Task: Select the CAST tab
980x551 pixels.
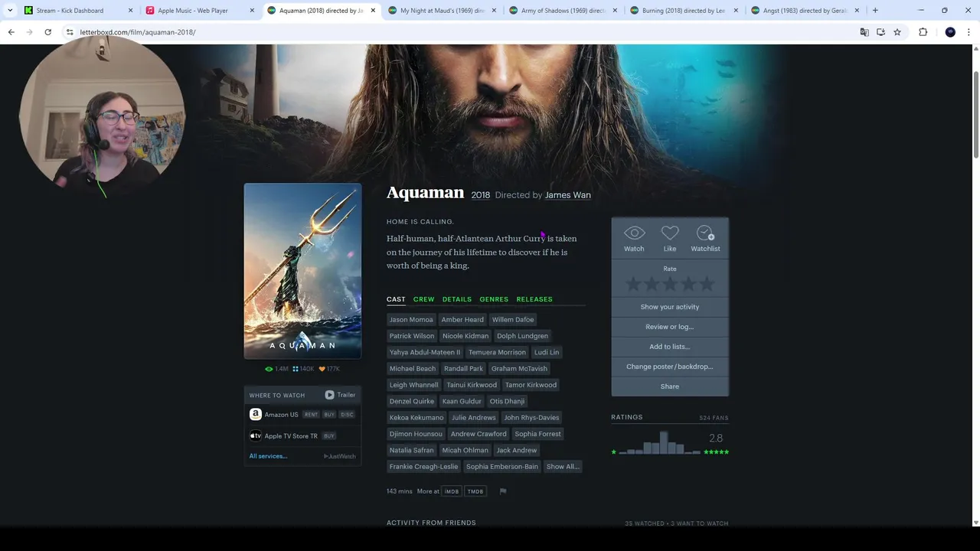Action: [x=396, y=299]
